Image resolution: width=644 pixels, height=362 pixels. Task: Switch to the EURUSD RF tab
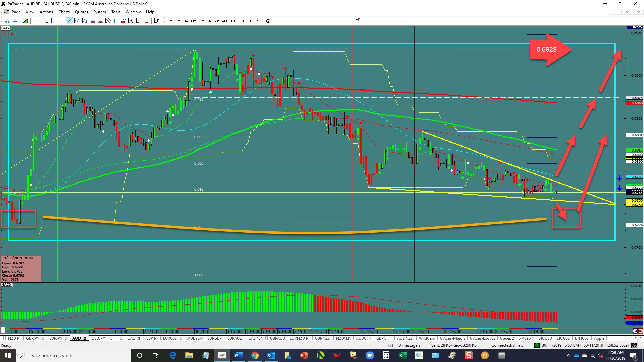173,338
